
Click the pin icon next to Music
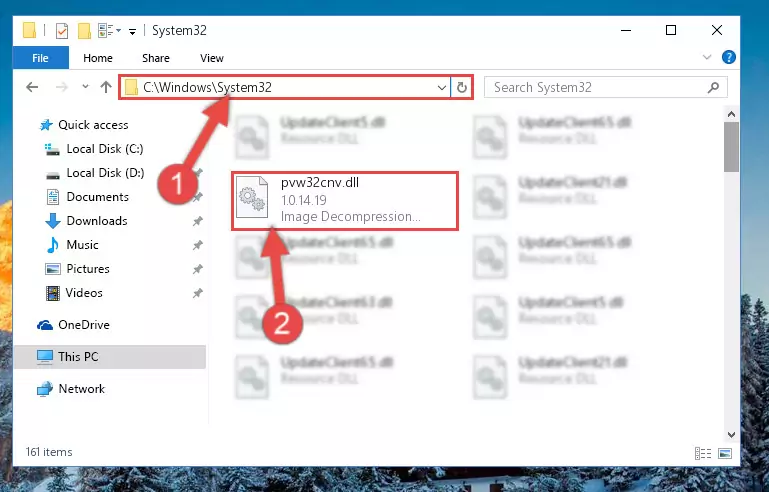click(x=197, y=245)
